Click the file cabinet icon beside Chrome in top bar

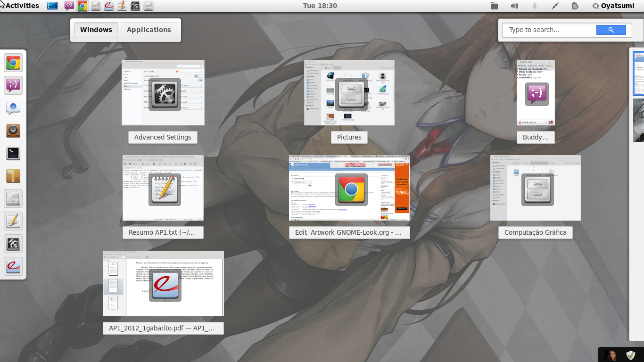pyautogui.click(x=96, y=6)
